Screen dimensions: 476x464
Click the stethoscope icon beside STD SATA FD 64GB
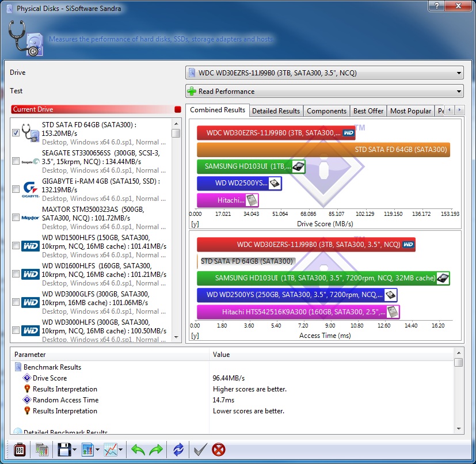31,133
